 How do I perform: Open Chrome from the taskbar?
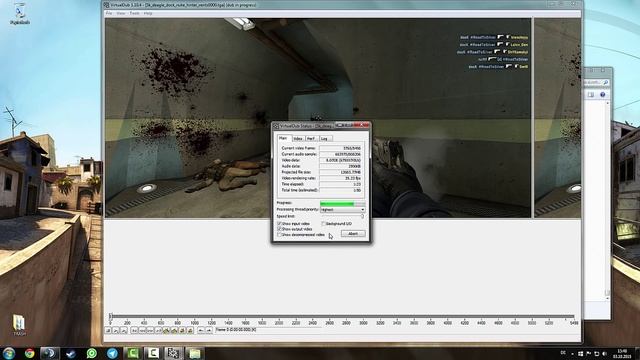(29, 353)
